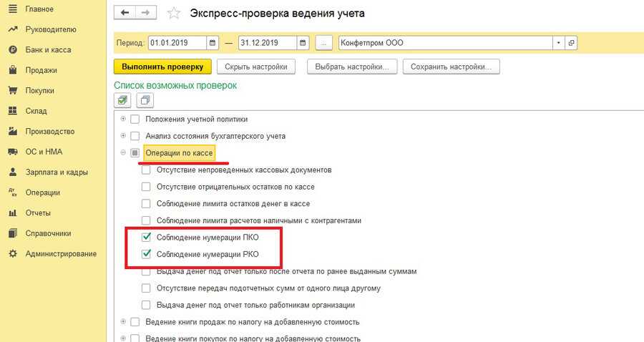Screen dimensions: 644x342
Task: Expand Положения учетной политики node
Action: 123,119
